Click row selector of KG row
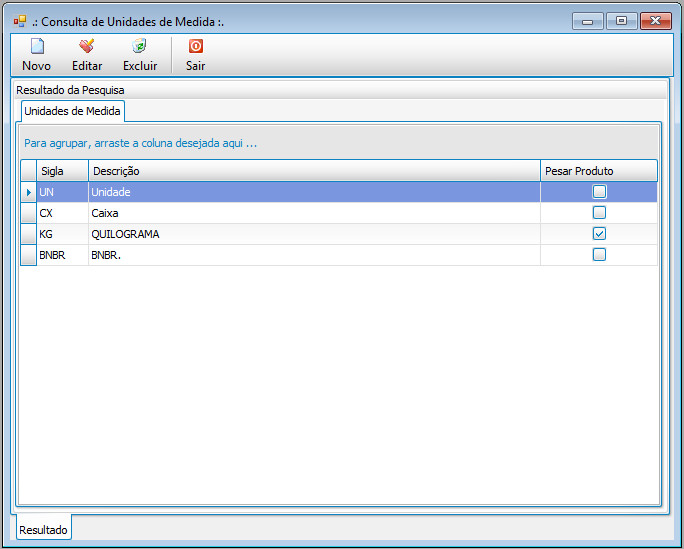This screenshot has height=549, width=684. (x=29, y=234)
